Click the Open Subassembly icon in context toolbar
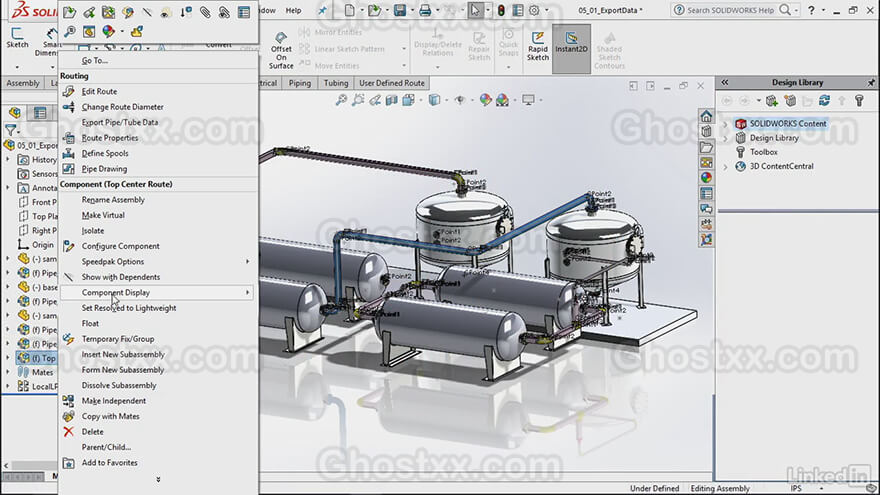Image resolution: width=880 pixels, height=495 pixels. [x=70, y=12]
